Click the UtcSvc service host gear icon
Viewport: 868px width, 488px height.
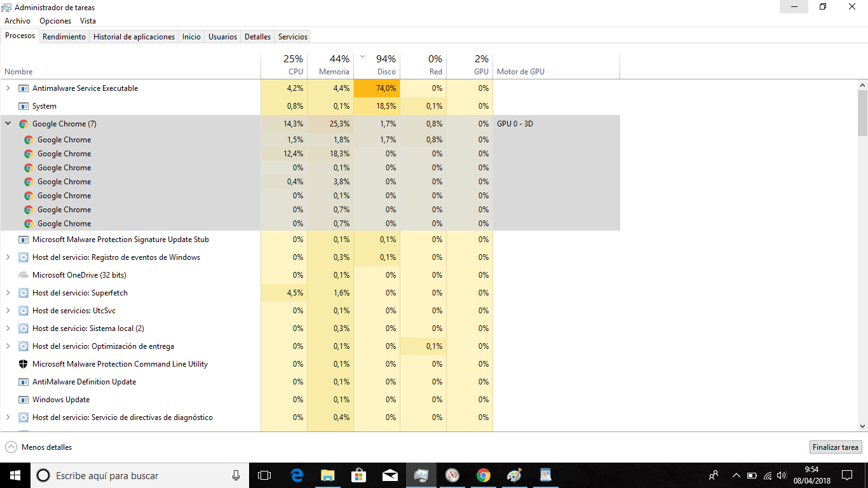(x=24, y=311)
